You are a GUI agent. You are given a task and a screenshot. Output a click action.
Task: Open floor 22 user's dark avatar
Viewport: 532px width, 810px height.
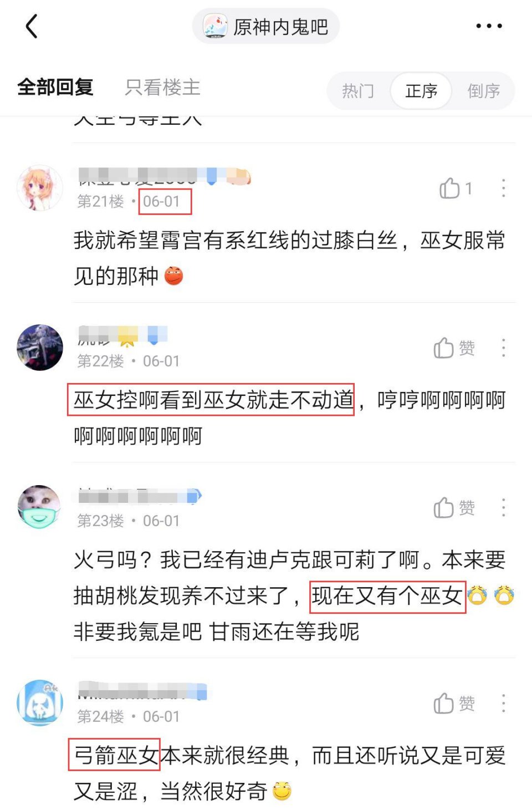coord(40,348)
